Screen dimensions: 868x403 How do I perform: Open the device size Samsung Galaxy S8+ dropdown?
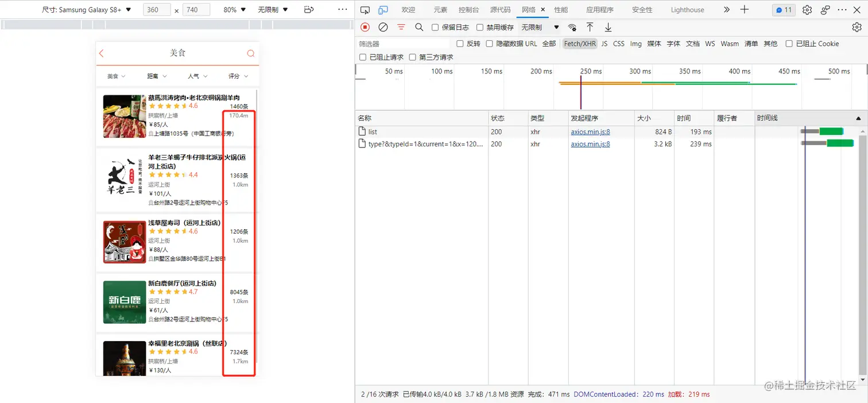pyautogui.click(x=87, y=10)
